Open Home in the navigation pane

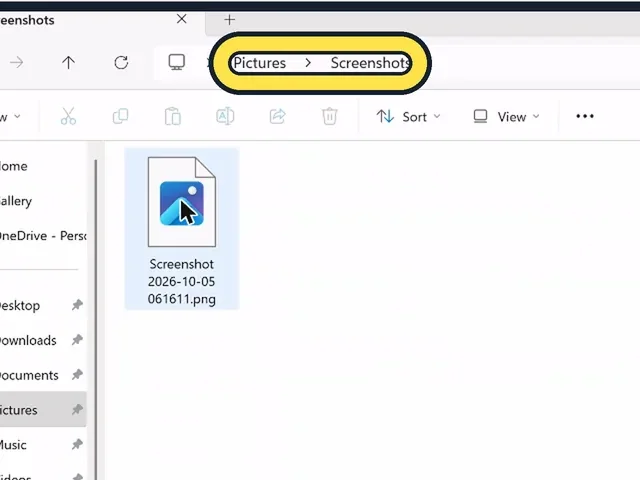pos(13,166)
